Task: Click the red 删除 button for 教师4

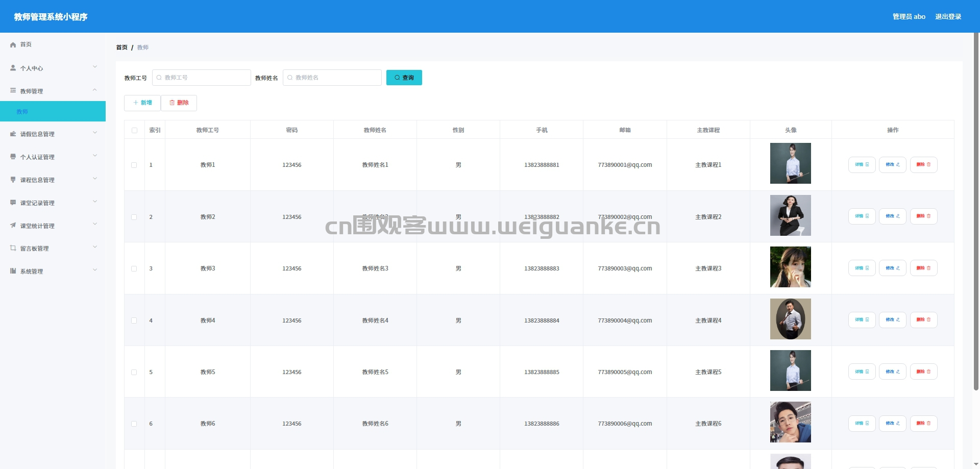Action: 923,320
